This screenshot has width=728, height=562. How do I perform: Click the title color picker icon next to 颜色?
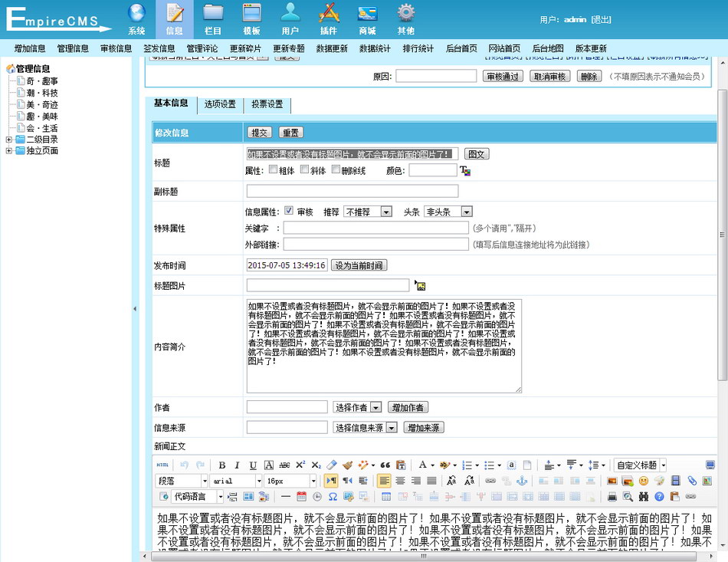(465, 171)
